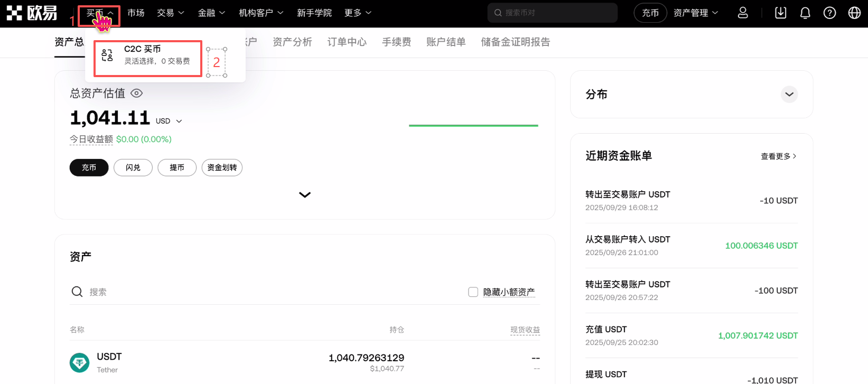
Task: Click the USDT Tether coin icon
Action: pyautogui.click(x=80, y=362)
